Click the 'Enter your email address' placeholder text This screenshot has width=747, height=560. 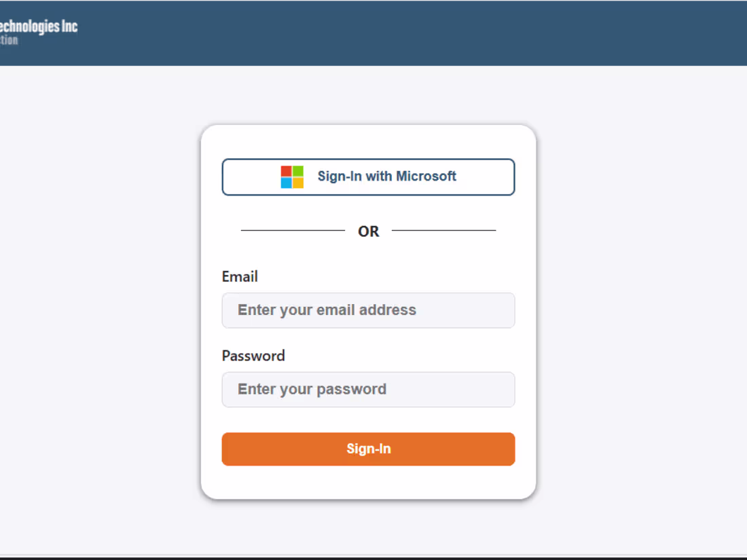(x=327, y=310)
